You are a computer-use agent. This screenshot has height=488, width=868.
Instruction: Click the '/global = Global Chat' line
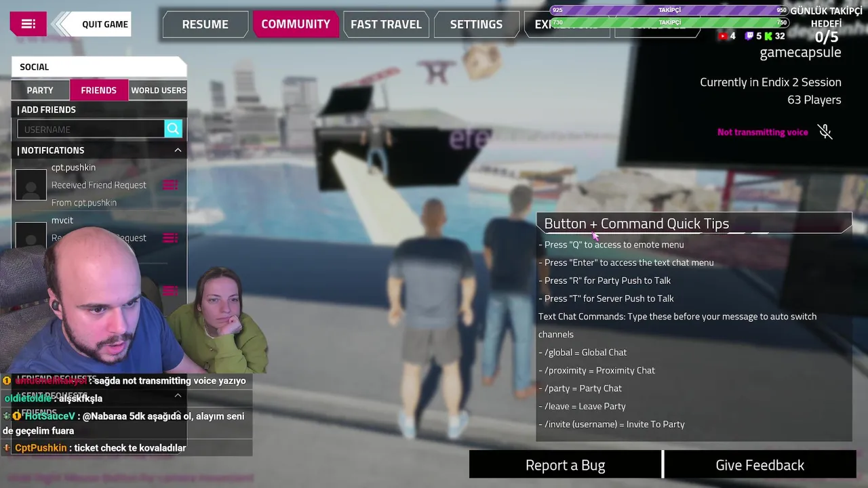point(583,352)
